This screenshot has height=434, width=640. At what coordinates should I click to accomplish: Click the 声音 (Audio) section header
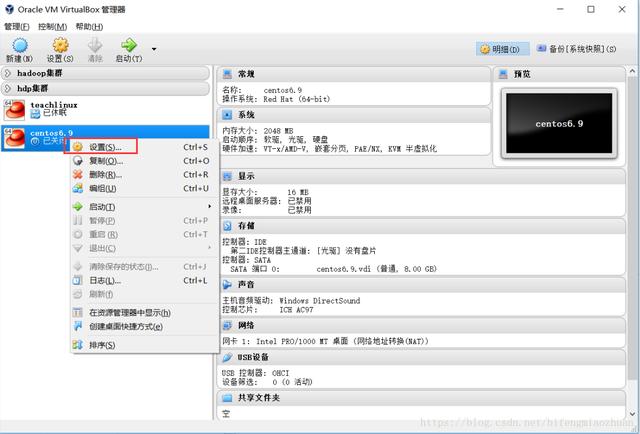tap(421, 285)
